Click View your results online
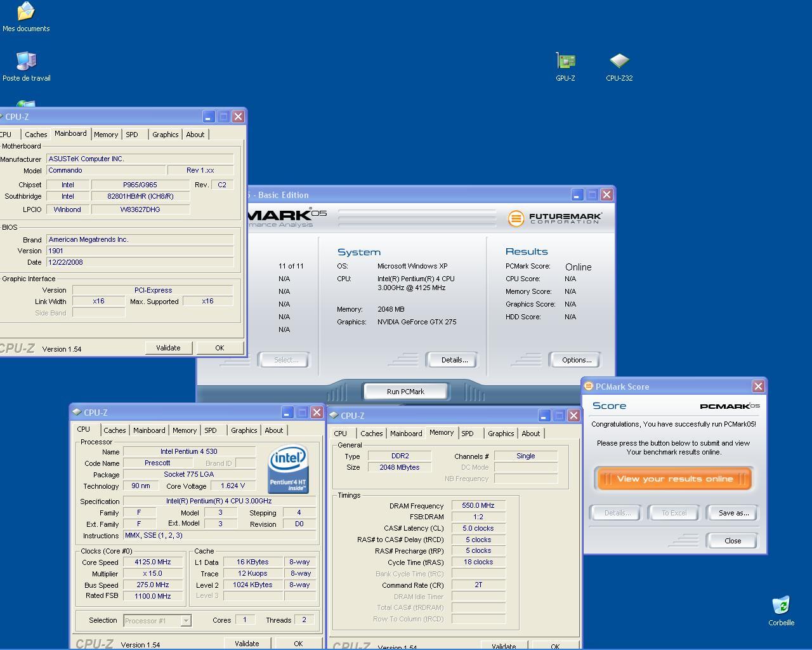This screenshot has height=650, width=812. 674,479
